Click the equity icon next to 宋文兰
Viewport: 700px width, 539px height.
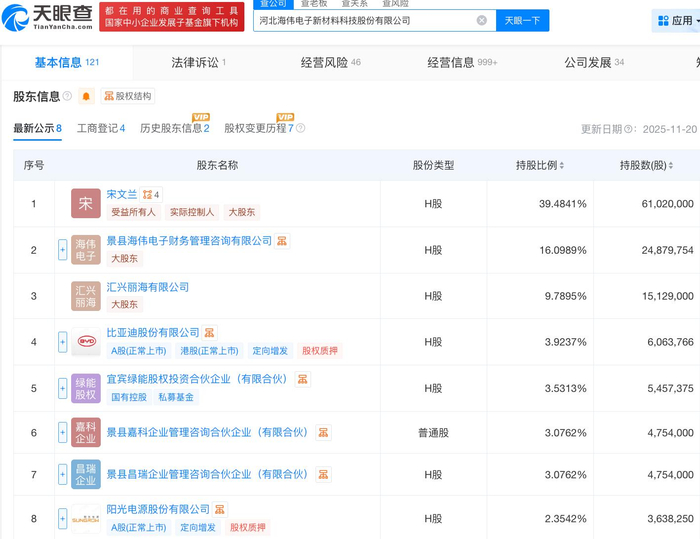tap(147, 195)
